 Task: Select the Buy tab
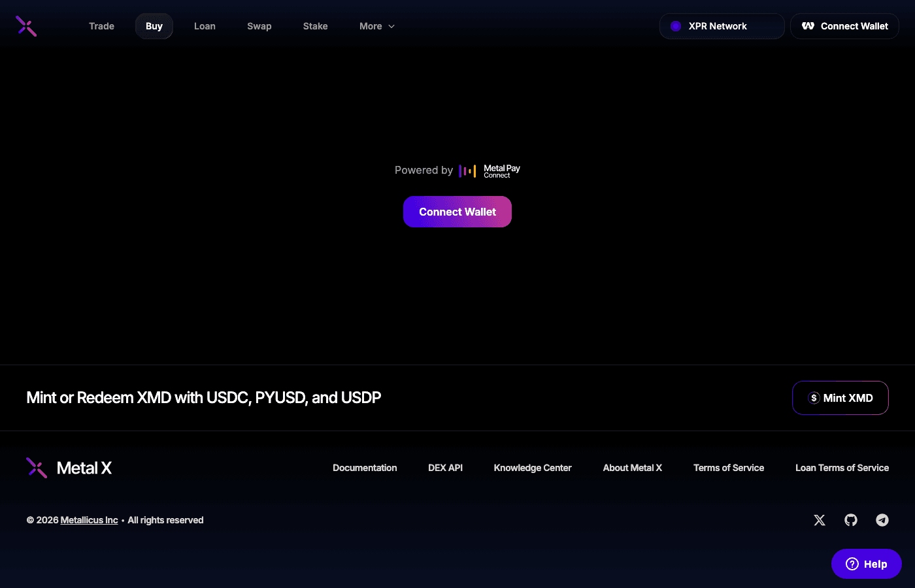pos(154,26)
